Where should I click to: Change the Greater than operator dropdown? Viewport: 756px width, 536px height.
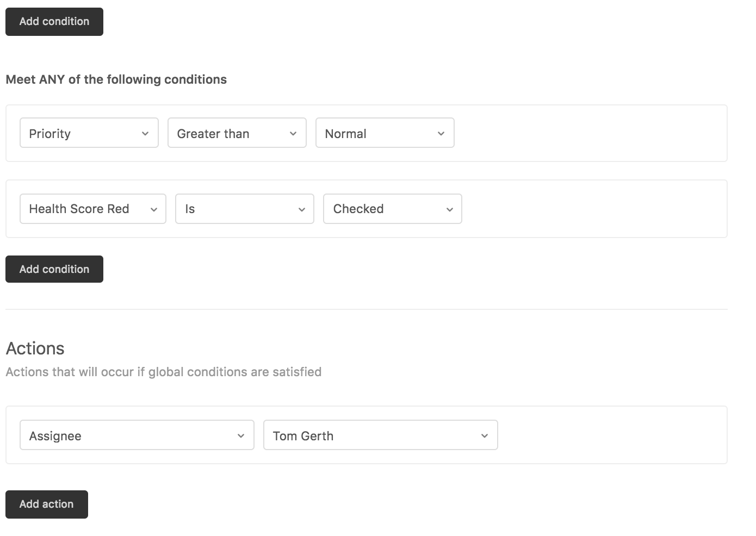click(228, 133)
